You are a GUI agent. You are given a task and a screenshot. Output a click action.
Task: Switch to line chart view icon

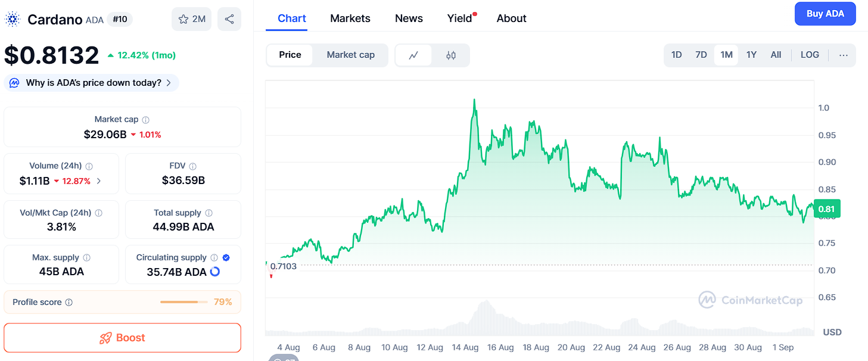tap(413, 55)
